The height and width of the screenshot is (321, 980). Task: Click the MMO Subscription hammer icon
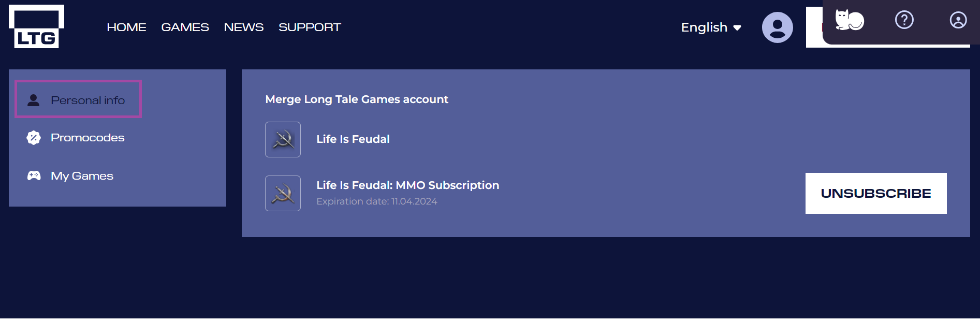point(283,193)
